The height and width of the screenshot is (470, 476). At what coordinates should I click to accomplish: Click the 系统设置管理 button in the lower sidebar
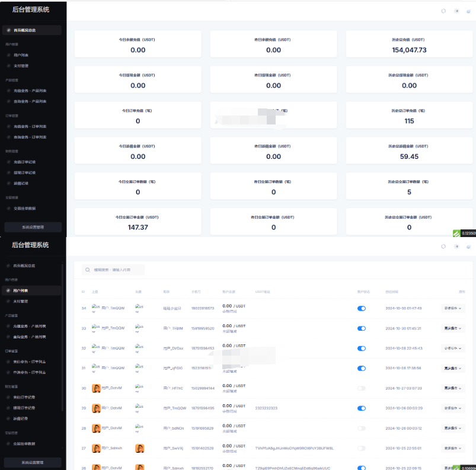coord(33,462)
